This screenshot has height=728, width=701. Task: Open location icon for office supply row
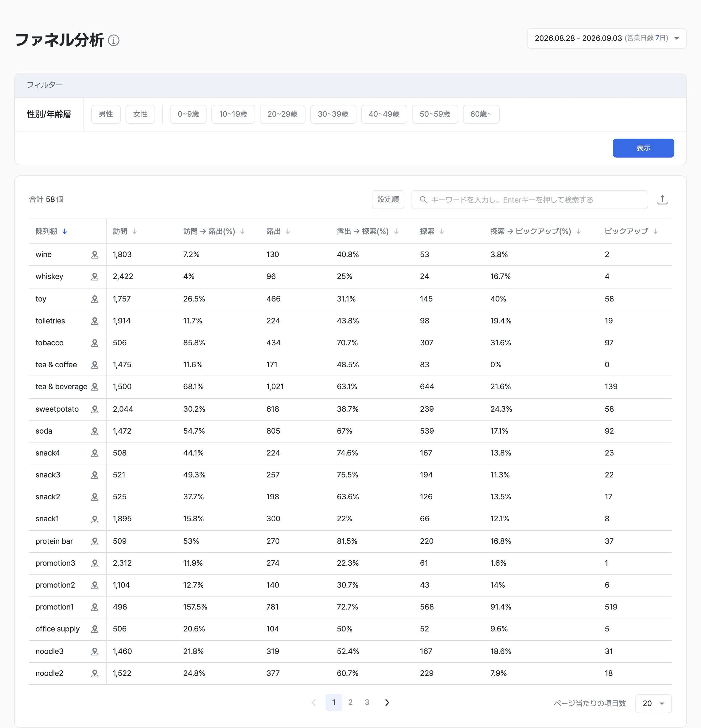pyautogui.click(x=95, y=629)
